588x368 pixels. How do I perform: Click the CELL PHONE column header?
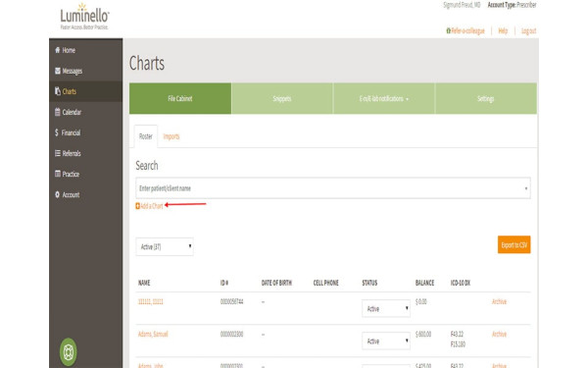[x=326, y=283]
